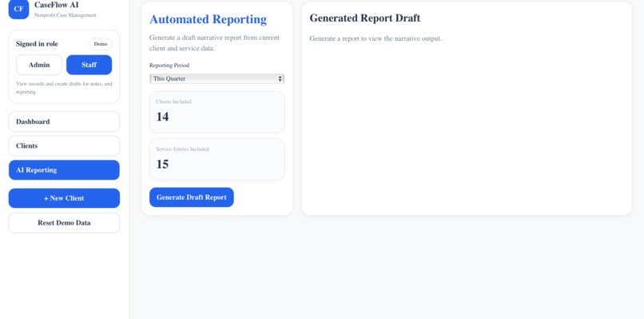Click the 'View records and create drafts' description
The image size is (644, 319).
(x=64, y=88)
